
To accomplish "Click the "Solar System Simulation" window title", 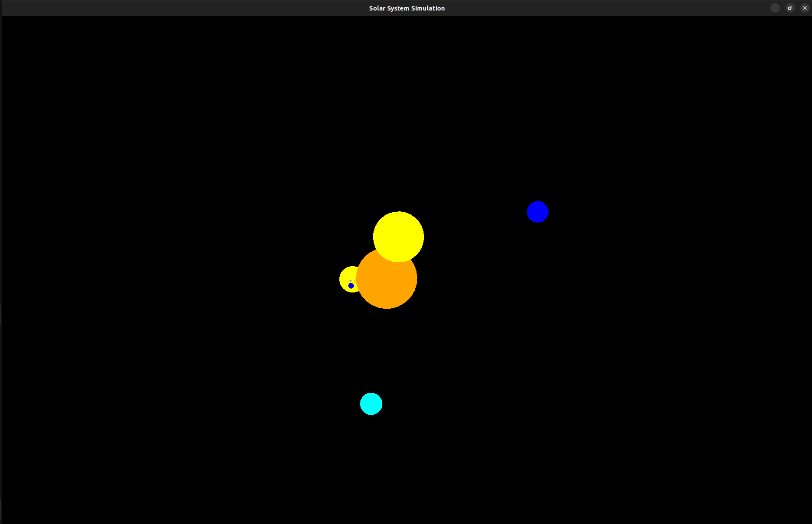I will point(407,8).
